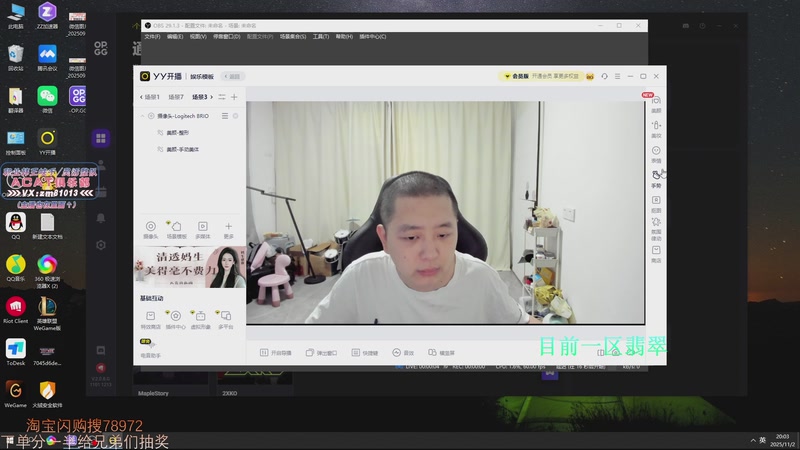The width and height of the screenshot is (800, 450).
Task: Add a new scene with plus icon
Action: [x=234, y=97]
